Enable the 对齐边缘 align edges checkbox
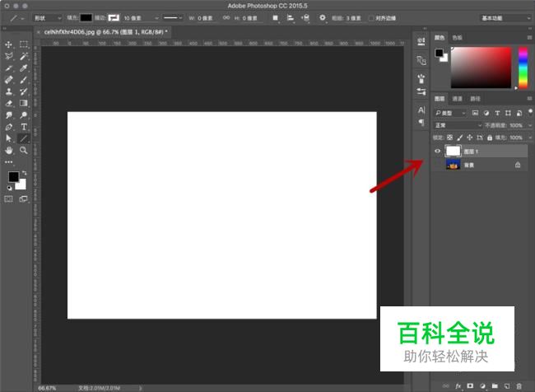Screen dimensions: 535x392 (371, 18)
